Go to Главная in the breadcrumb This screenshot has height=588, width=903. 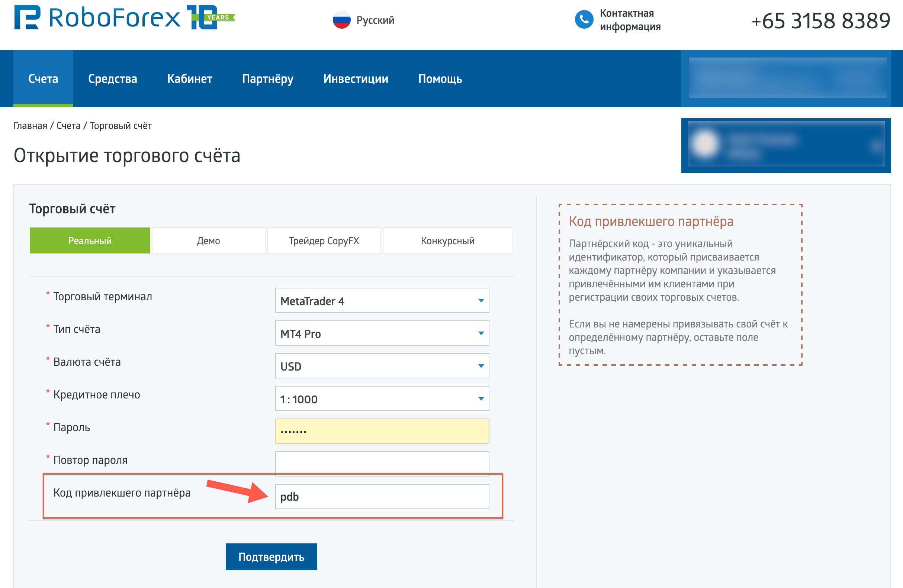point(30,126)
